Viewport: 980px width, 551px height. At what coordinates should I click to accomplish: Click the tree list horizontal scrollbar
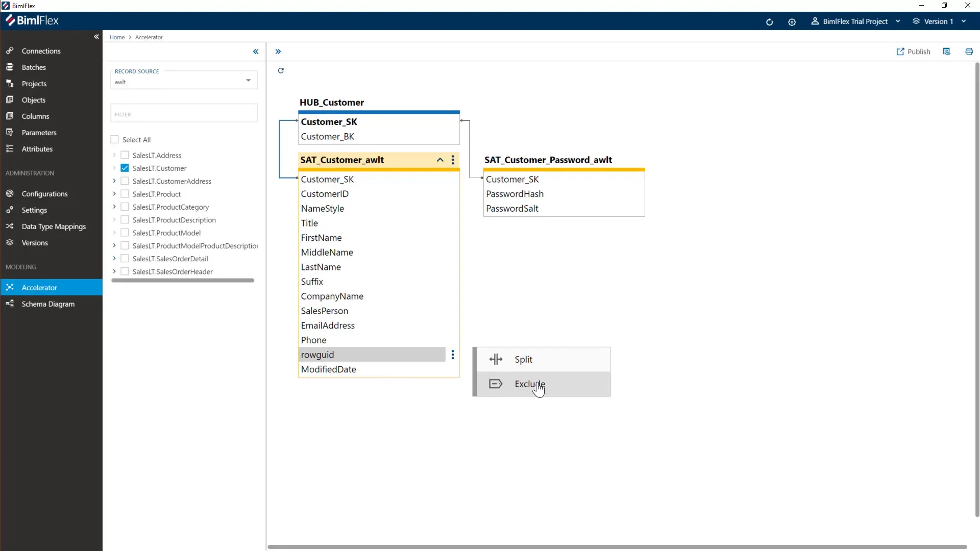[x=183, y=281]
